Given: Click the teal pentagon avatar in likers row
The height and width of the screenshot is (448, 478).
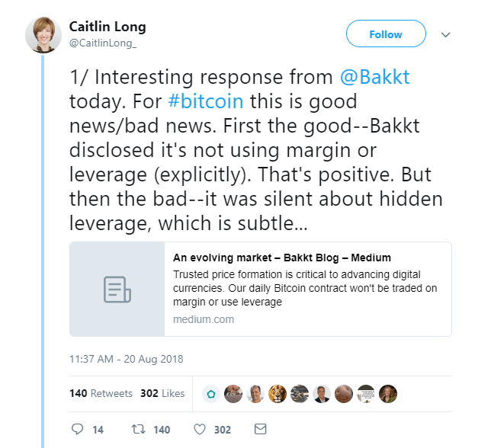Looking at the screenshot, I should coord(211,394).
